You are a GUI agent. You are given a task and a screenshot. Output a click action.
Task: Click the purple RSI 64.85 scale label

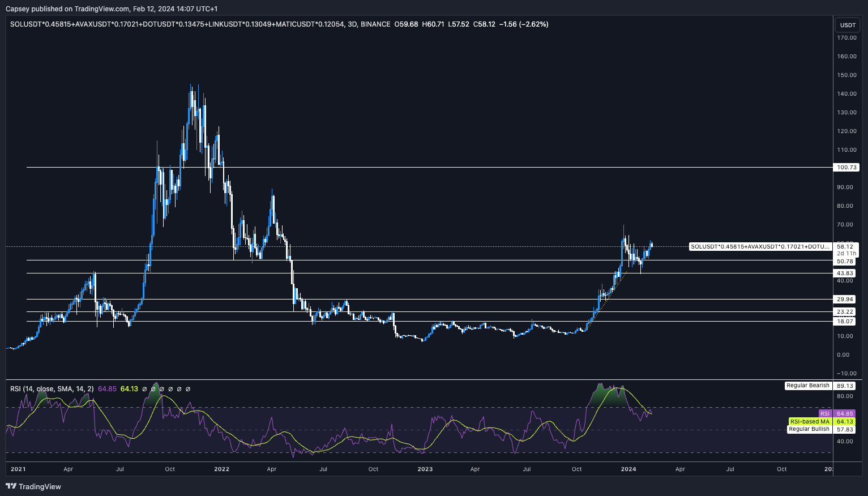(845, 414)
